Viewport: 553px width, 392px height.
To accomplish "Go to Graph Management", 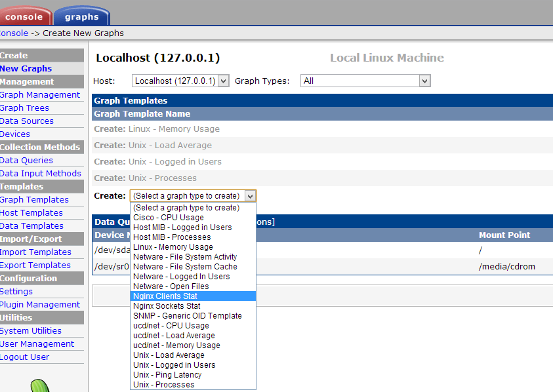I will pos(40,95).
